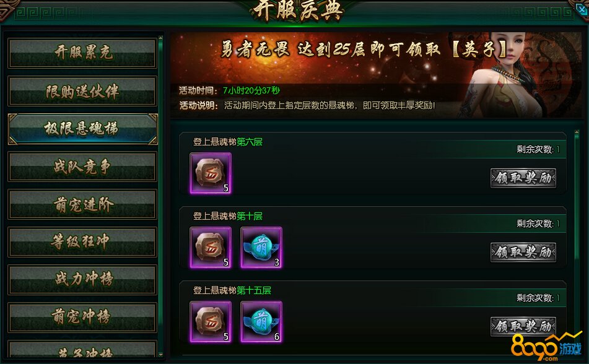Close the 开服庆典 window
The image size is (589, 364).
(581, 9)
